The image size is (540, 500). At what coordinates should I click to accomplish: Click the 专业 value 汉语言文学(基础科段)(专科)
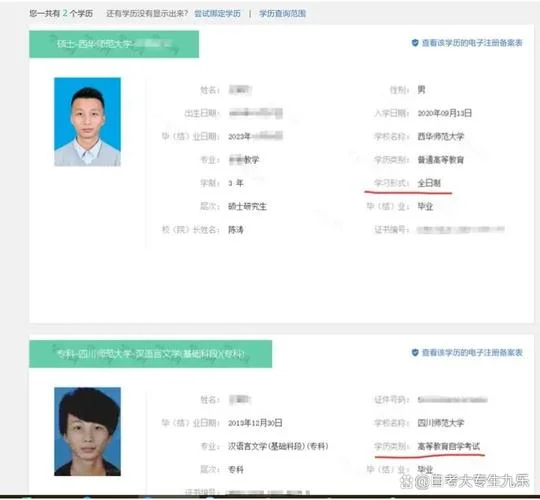point(278,446)
